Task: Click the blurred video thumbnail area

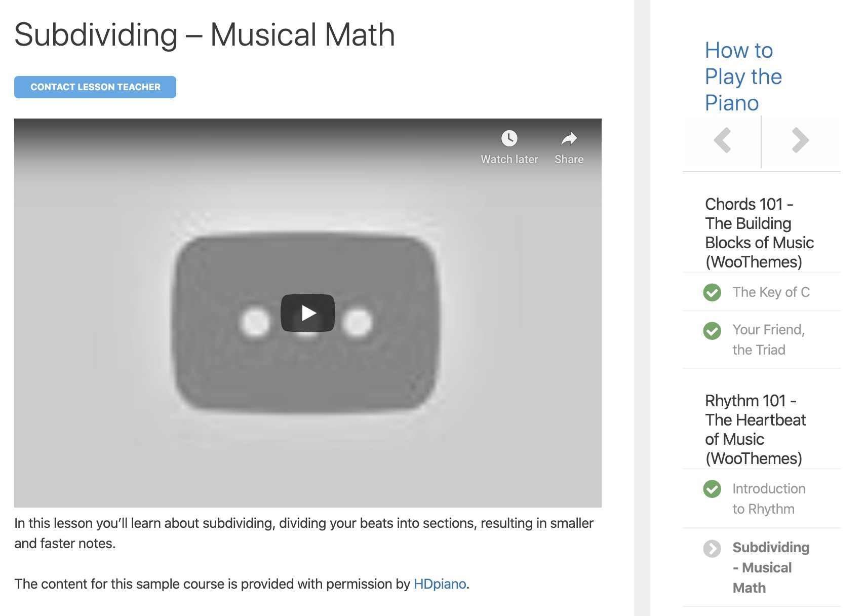Action: tap(308, 313)
